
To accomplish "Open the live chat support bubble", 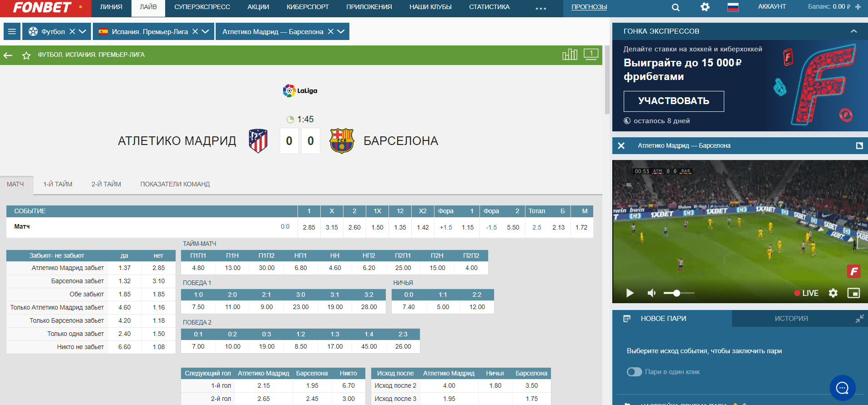I will 843,388.
